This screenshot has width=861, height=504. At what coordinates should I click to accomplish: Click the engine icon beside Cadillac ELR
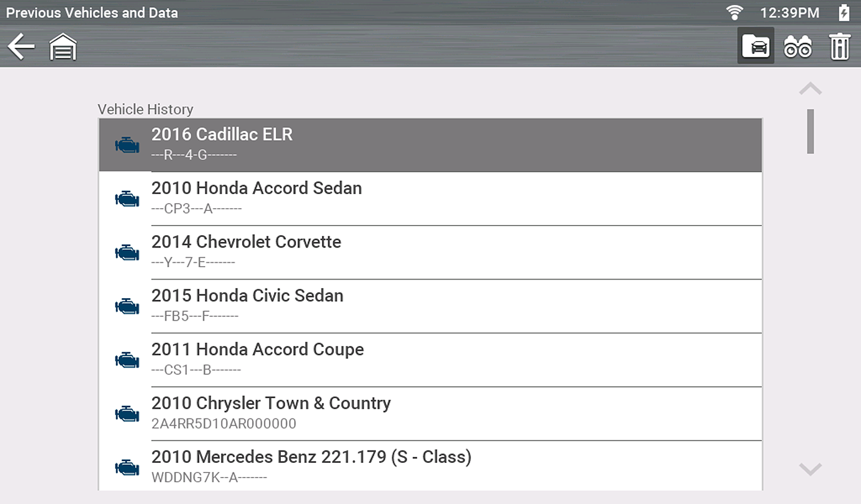pos(127,145)
